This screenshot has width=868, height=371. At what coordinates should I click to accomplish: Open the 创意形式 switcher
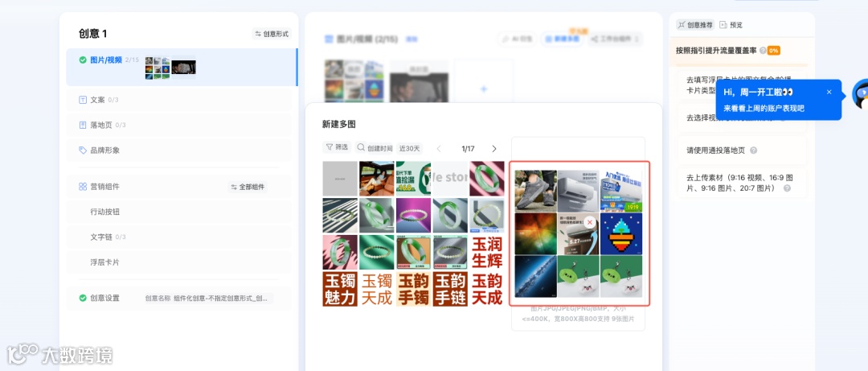tap(272, 34)
